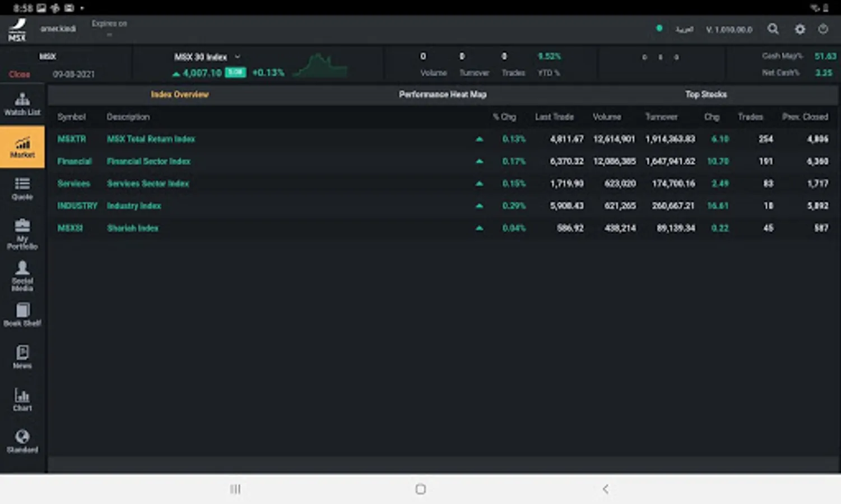Viewport: 841px width, 504px height.
Task: Open the MSXSI symbol link
Action: [x=70, y=228]
